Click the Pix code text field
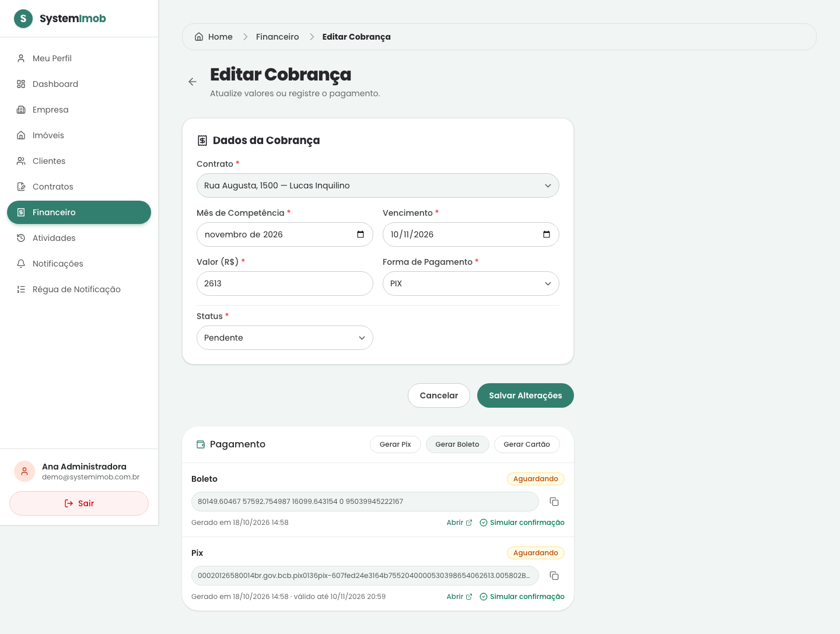 365,576
